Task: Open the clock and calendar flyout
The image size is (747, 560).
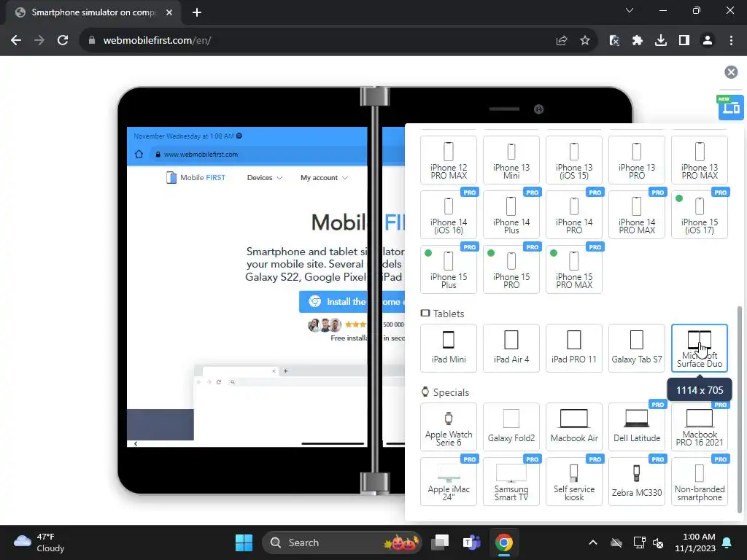Action: click(x=695, y=542)
